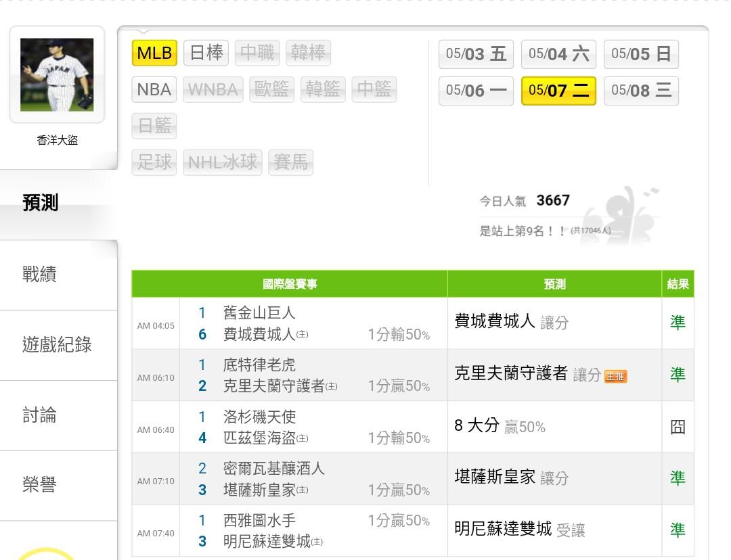Click the 結果 column header
731x560 pixels.
678,284
